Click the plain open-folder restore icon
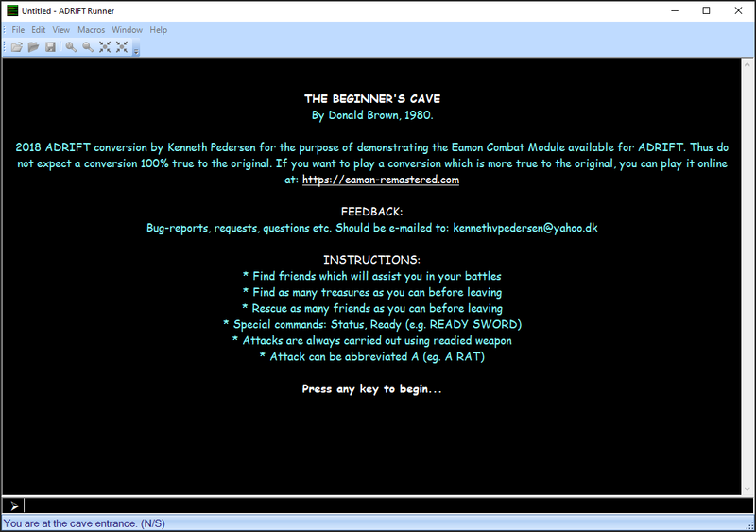The height and width of the screenshot is (532, 756). [x=33, y=47]
